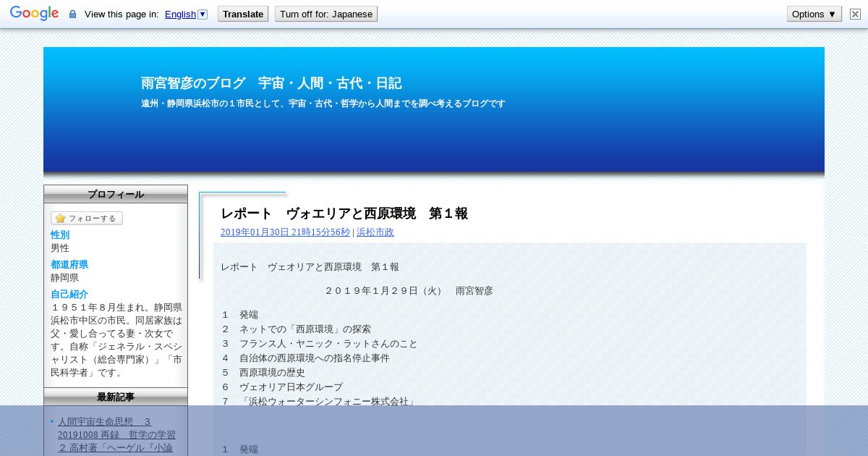Open the 浜松市政 category link
868x456 pixels.
(x=375, y=232)
